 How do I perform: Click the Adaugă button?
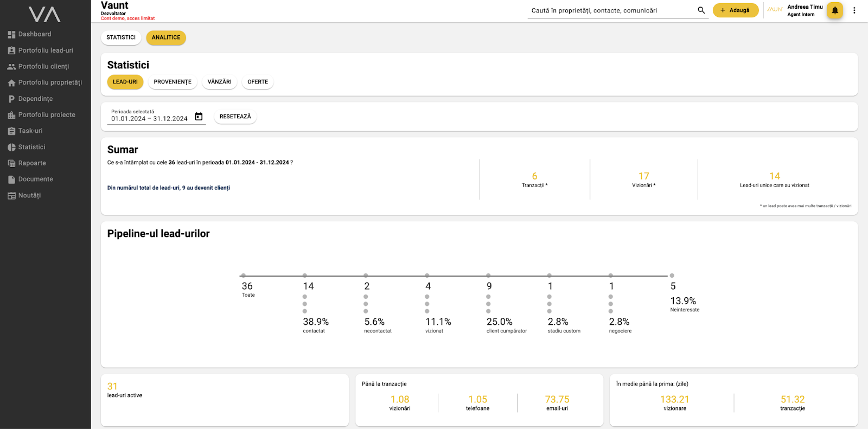pos(736,10)
